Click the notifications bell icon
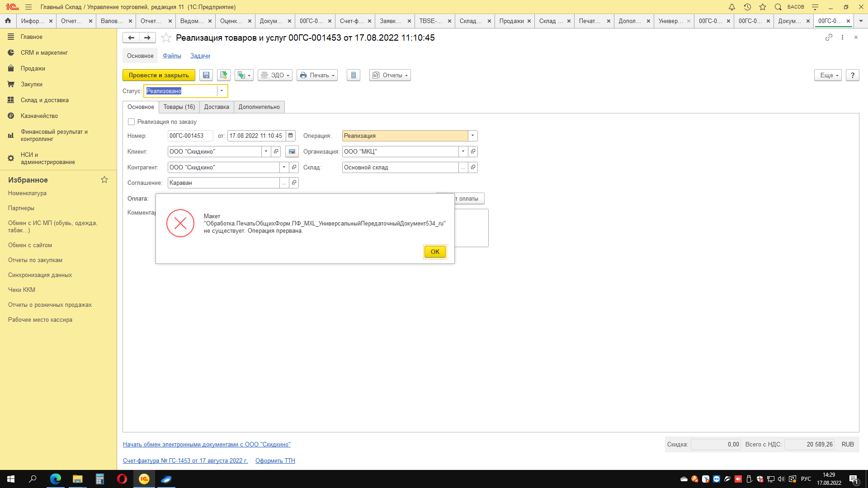This screenshot has height=488, width=868. click(731, 7)
